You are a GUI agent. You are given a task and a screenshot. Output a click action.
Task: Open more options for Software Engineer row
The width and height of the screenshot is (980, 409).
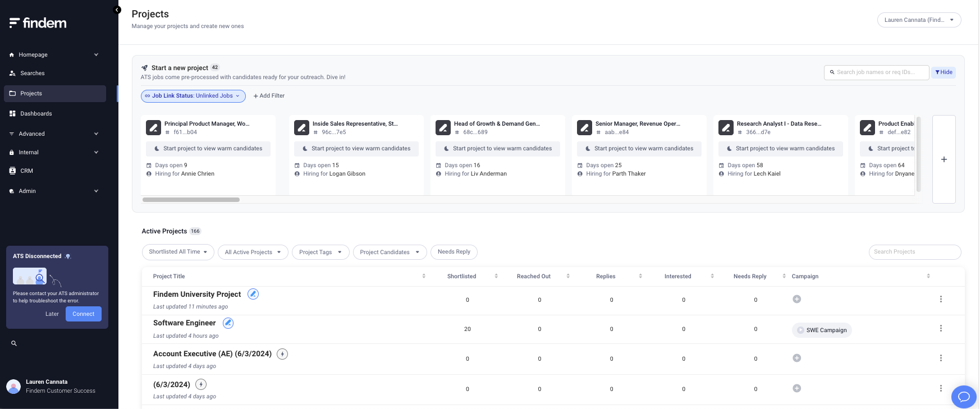coord(941,328)
